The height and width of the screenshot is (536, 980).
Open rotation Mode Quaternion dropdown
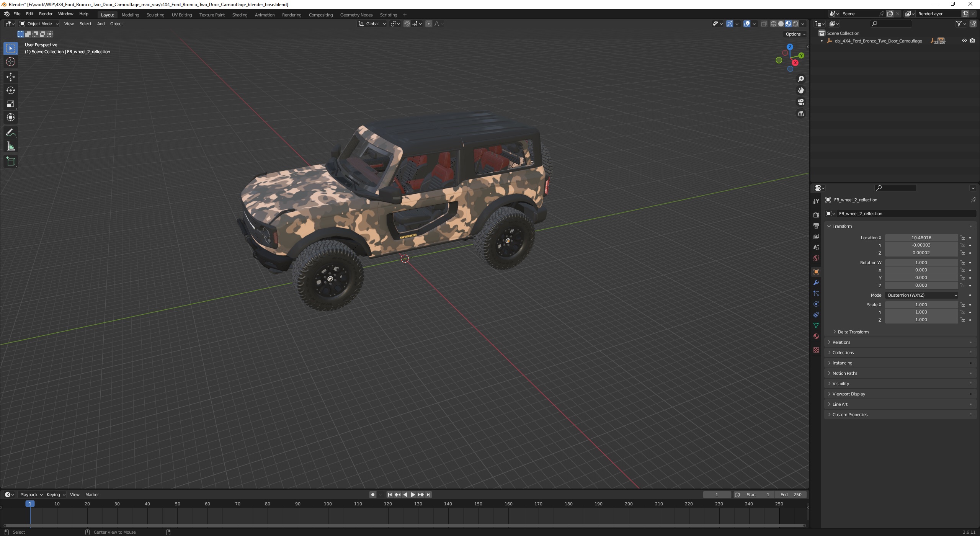click(x=921, y=295)
